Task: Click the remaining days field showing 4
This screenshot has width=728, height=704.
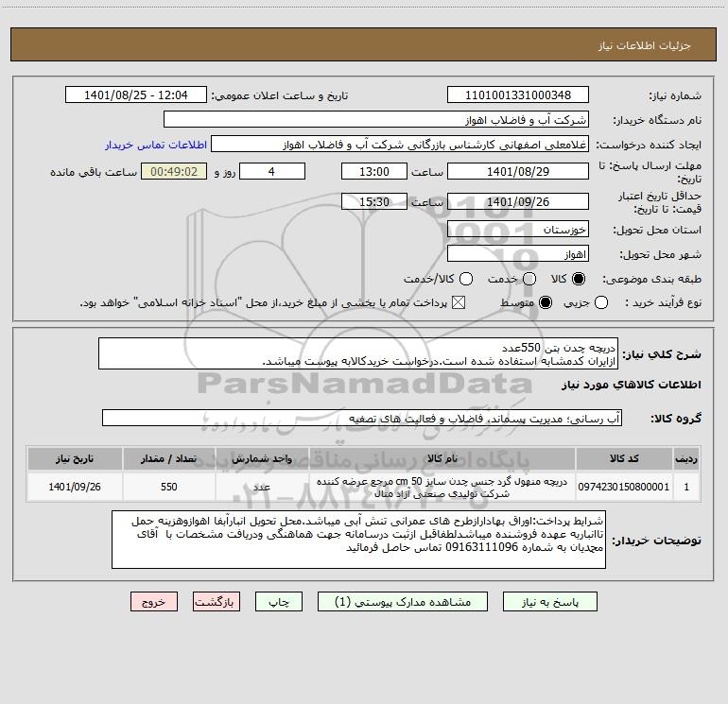Action: pos(272,172)
